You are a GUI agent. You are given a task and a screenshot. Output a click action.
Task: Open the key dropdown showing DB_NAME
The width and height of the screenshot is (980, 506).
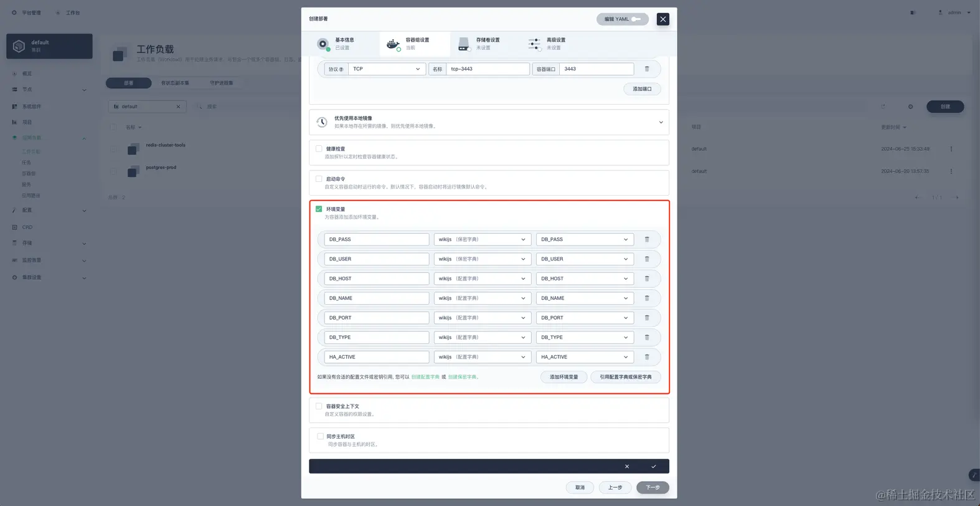[x=585, y=298]
